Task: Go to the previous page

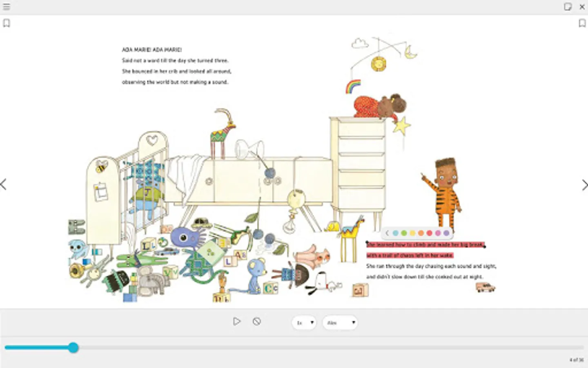Action: pos(4,184)
